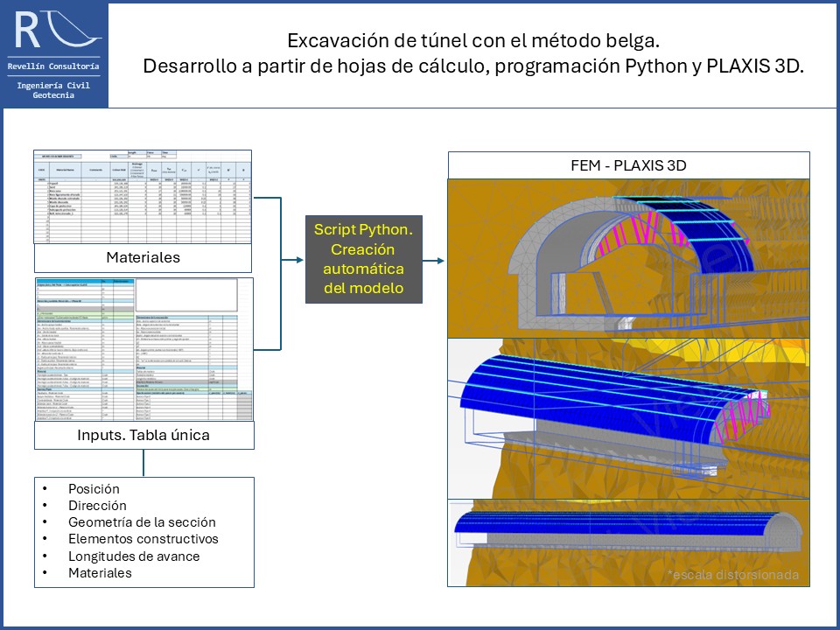The height and width of the screenshot is (630, 840).
Task: Select the Materiales bullet in the list
Action: pyautogui.click(x=100, y=572)
